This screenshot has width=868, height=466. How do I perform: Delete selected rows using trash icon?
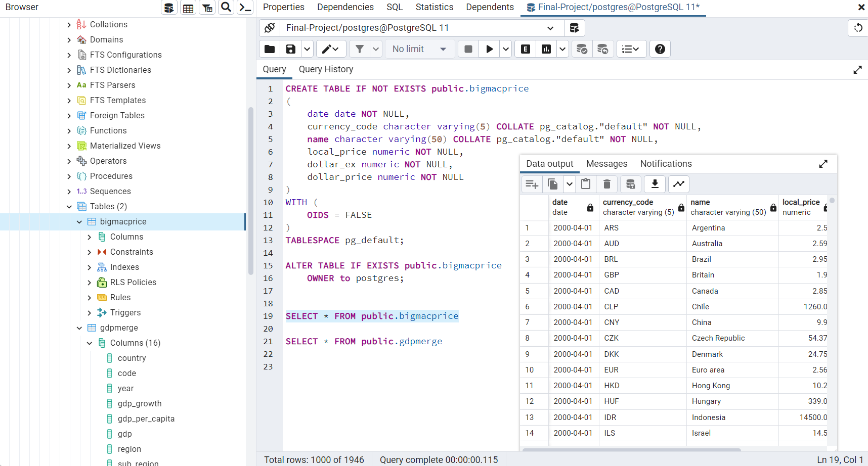[x=607, y=184]
